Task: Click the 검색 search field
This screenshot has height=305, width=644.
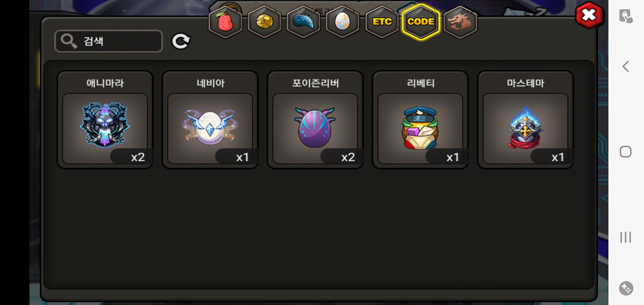Action: 108,41
